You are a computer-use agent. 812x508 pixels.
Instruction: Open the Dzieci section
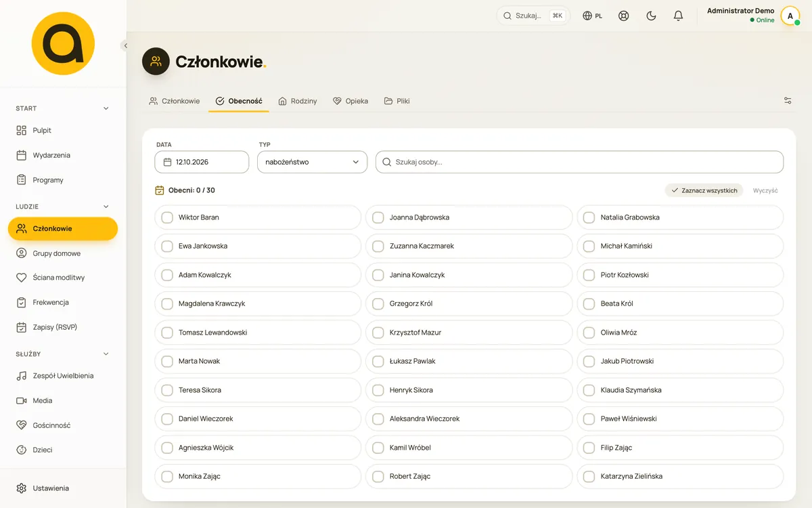click(x=63, y=450)
